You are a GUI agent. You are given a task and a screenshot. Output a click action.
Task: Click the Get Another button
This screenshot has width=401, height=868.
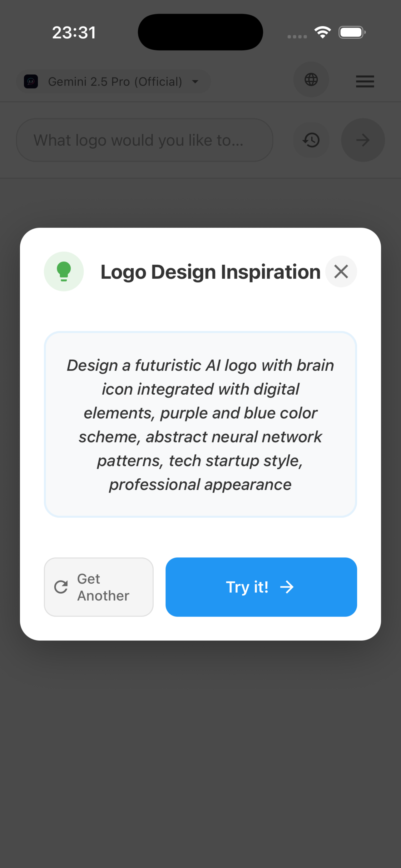(x=99, y=587)
